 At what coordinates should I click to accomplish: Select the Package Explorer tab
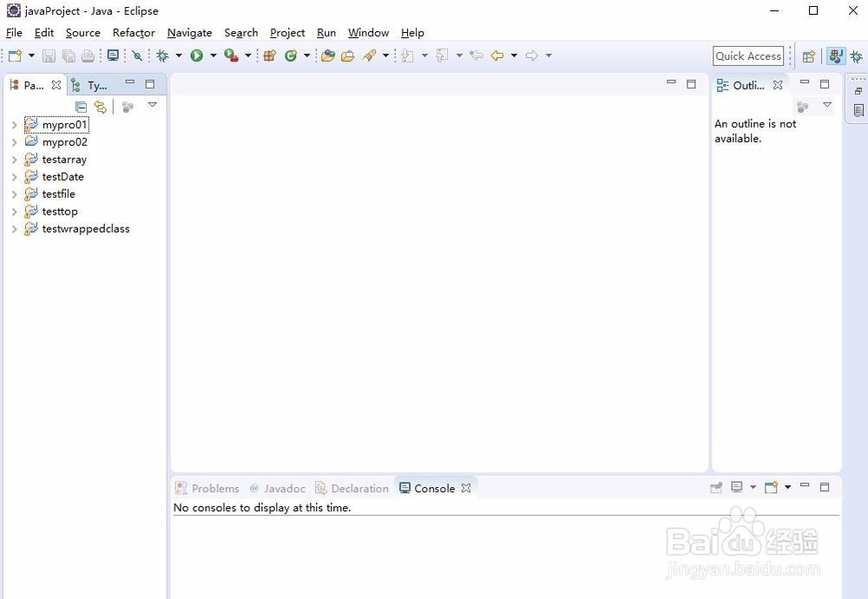tap(33, 85)
